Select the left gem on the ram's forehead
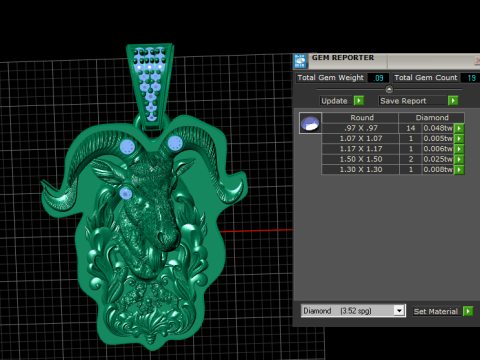Screen dimensions: 480x360 (127, 147)
